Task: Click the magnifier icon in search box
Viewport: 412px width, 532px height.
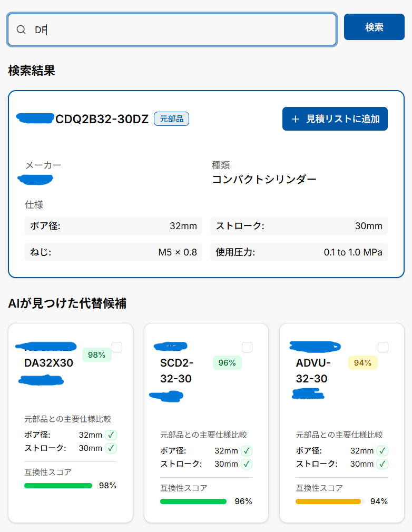Action: click(x=21, y=30)
